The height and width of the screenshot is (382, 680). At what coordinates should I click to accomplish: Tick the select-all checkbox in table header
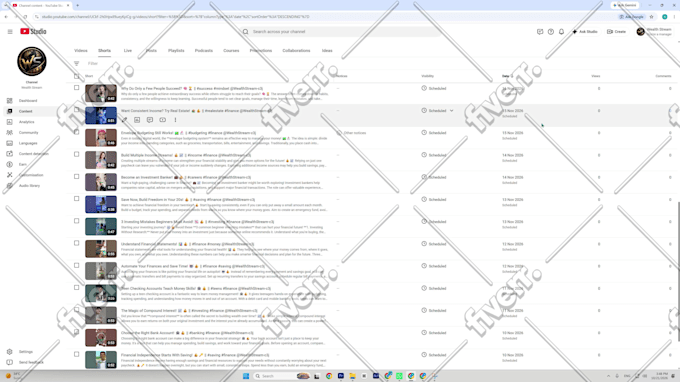[77, 76]
